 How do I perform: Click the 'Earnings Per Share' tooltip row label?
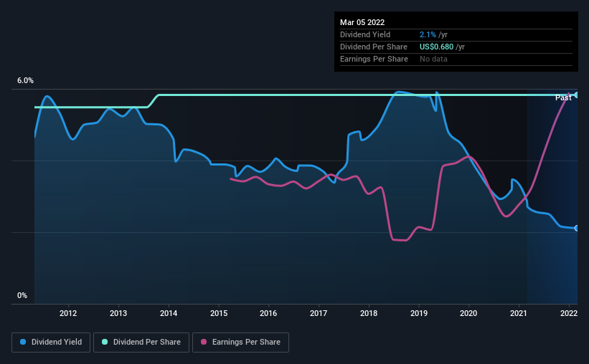tap(374, 59)
